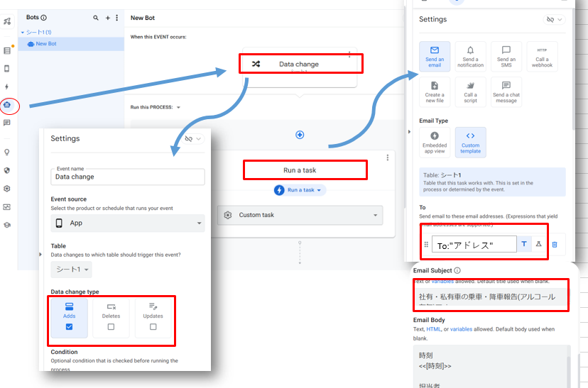Collapse task settings panel side arrow
The height and width of the screenshot is (388, 588).
(409, 132)
